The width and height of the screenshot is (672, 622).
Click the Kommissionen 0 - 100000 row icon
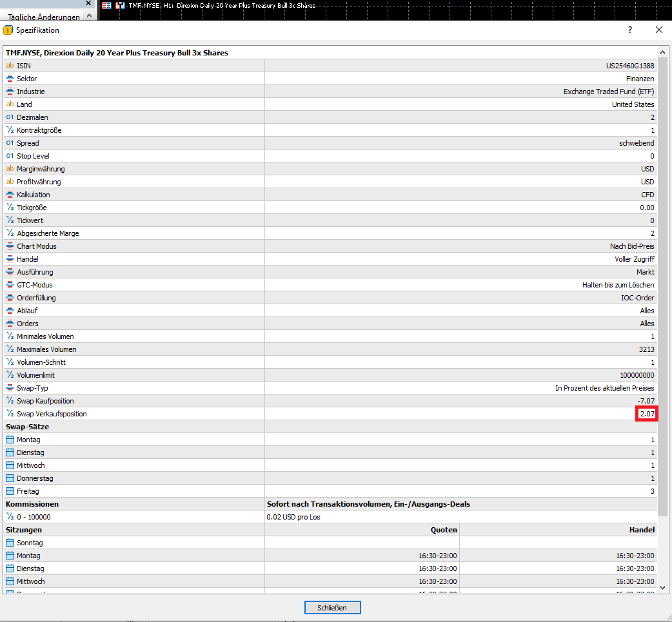click(10, 517)
